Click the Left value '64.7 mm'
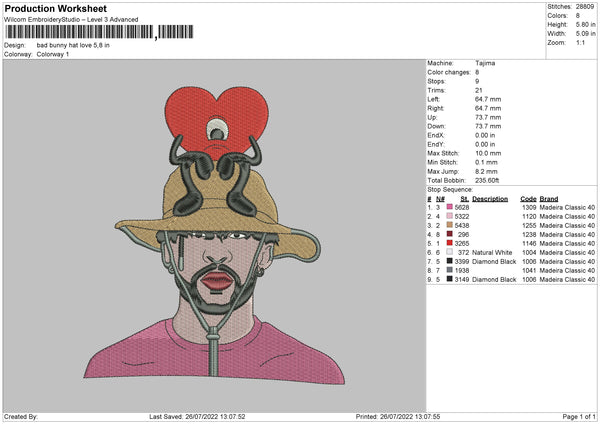Screen dimensions: 600x424 [x=488, y=99]
